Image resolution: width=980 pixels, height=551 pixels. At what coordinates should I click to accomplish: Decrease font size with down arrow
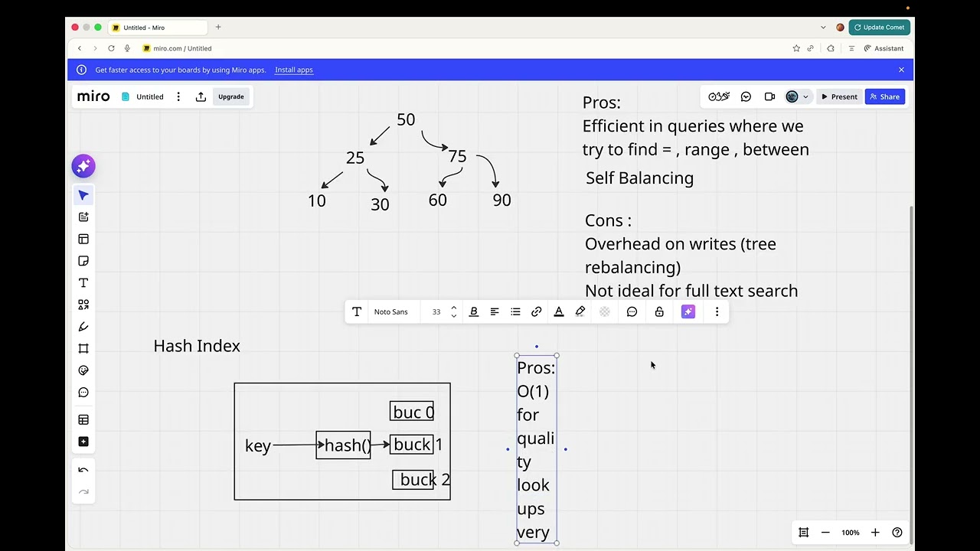coord(453,315)
